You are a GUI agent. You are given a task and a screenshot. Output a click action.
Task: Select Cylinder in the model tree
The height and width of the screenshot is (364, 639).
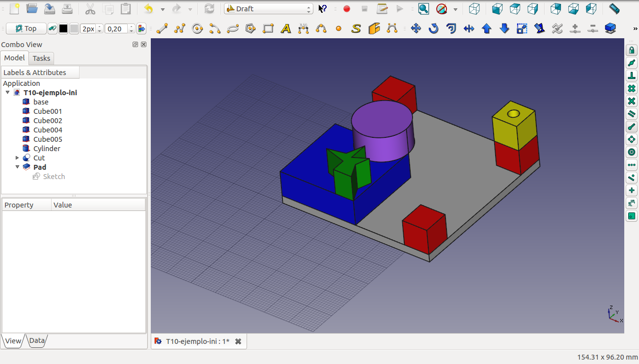[47, 149]
